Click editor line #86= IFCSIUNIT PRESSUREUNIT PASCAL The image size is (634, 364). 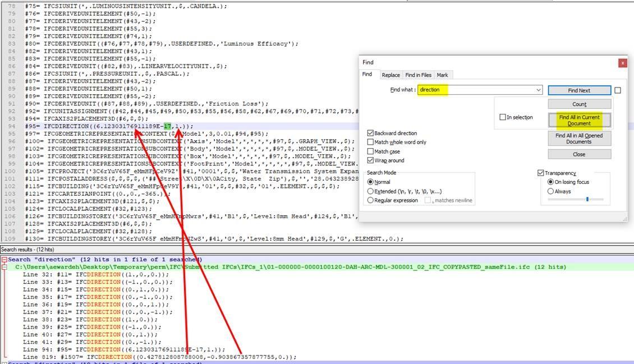point(107,74)
